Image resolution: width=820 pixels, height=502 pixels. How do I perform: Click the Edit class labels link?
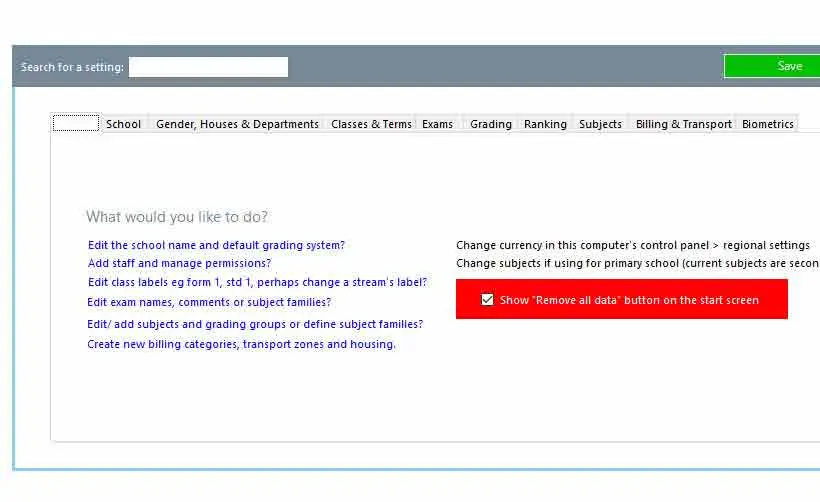(x=257, y=282)
